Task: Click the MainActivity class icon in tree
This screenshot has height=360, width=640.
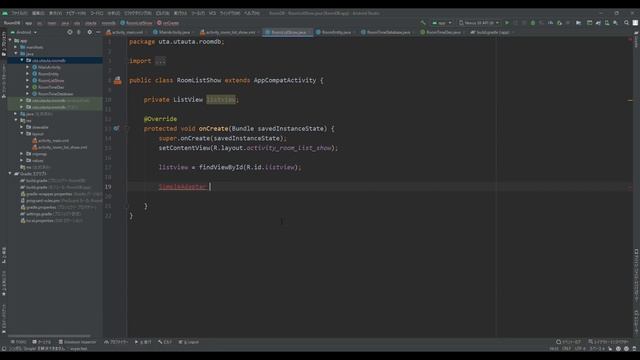Action: tap(35, 67)
